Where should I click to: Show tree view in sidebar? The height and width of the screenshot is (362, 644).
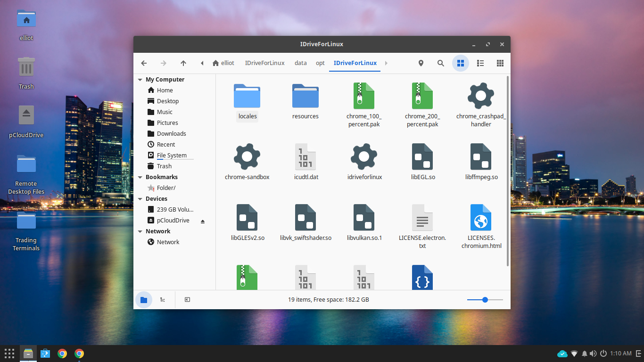pyautogui.click(x=163, y=300)
